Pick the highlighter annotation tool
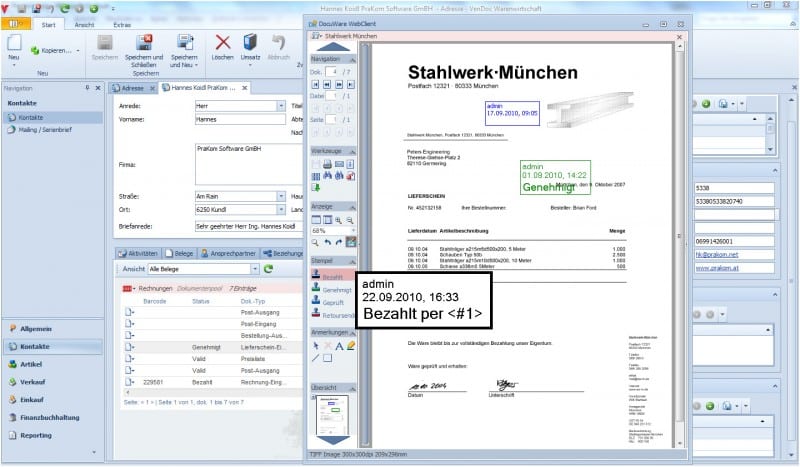The height and width of the screenshot is (467, 800). click(x=351, y=345)
